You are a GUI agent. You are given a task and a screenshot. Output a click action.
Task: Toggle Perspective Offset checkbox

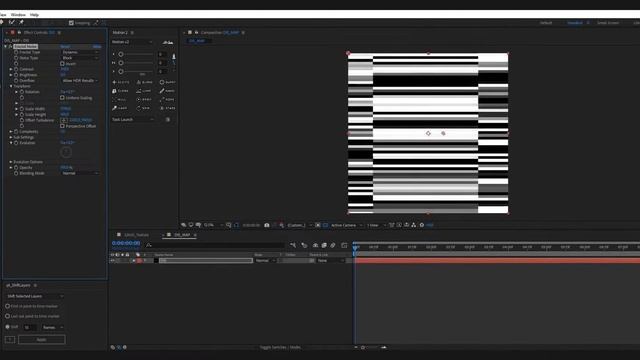pos(62,126)
